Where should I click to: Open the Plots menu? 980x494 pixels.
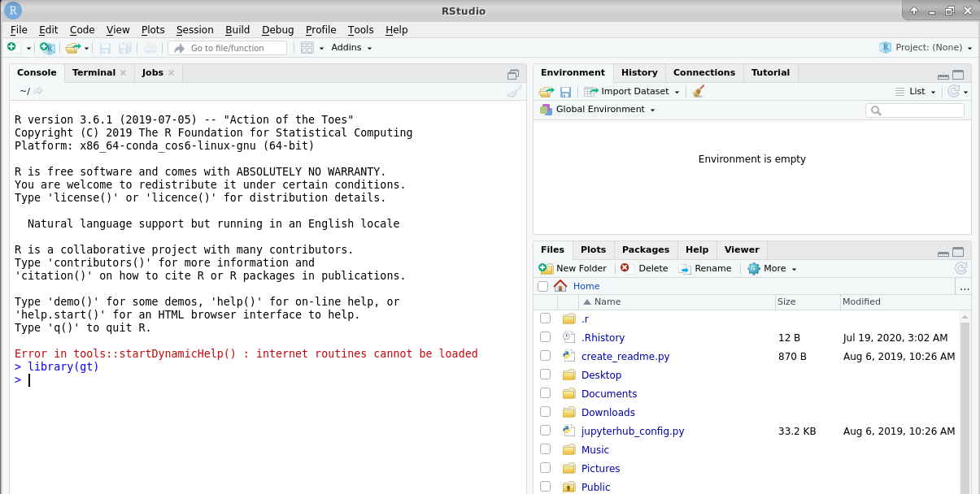[153, 29]
